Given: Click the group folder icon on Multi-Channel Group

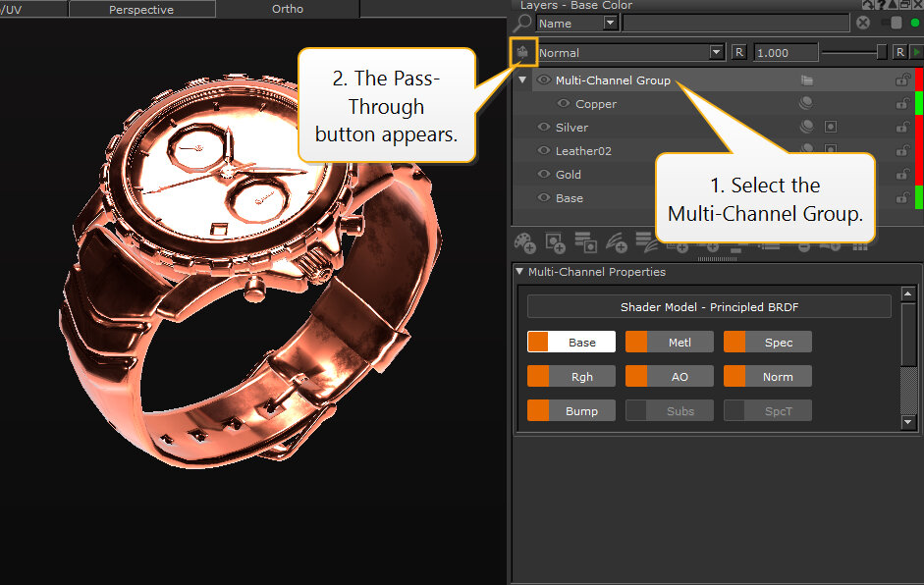Looking at the screenshot, I should 807,80.
